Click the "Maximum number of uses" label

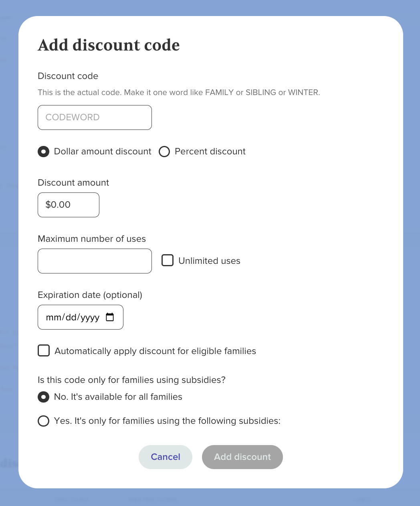pos(92,239)
